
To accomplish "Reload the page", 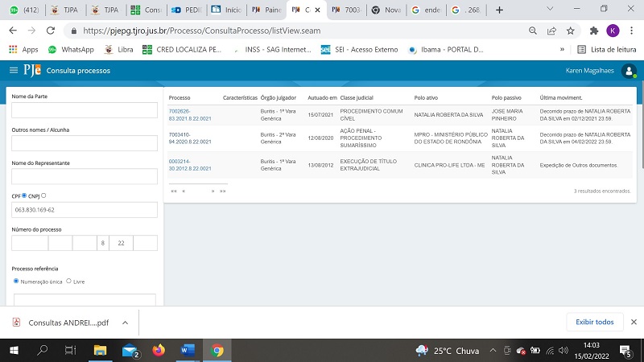I will [51, 30].
